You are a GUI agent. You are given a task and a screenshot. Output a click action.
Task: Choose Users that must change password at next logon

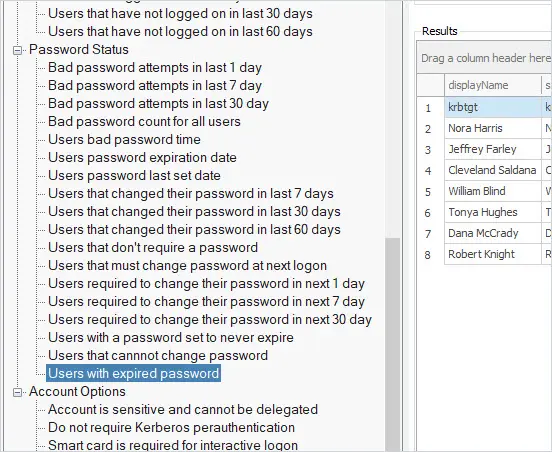click(x=187, y=265)
